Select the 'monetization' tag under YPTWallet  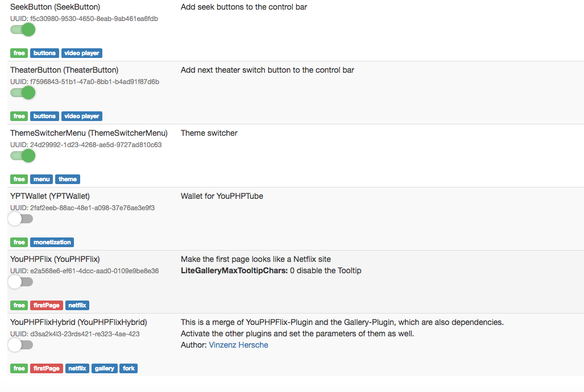pos(52,242)
